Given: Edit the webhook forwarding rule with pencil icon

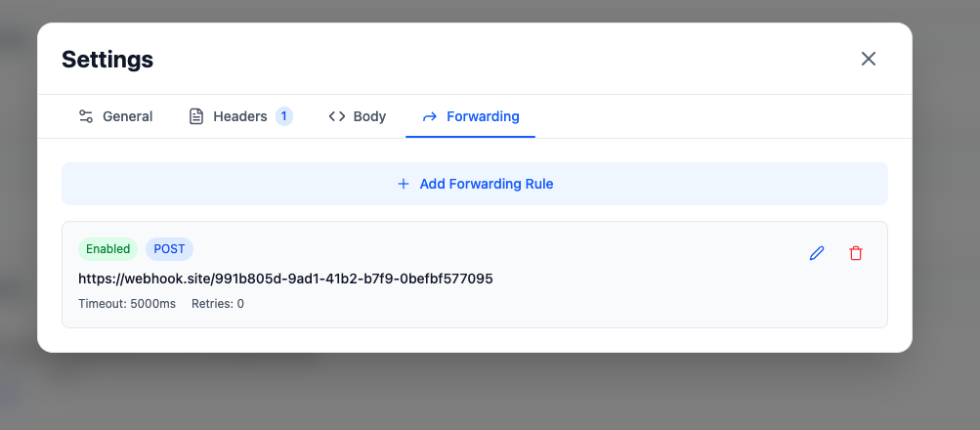Looking at the screenshot, I should coord(817,253).
